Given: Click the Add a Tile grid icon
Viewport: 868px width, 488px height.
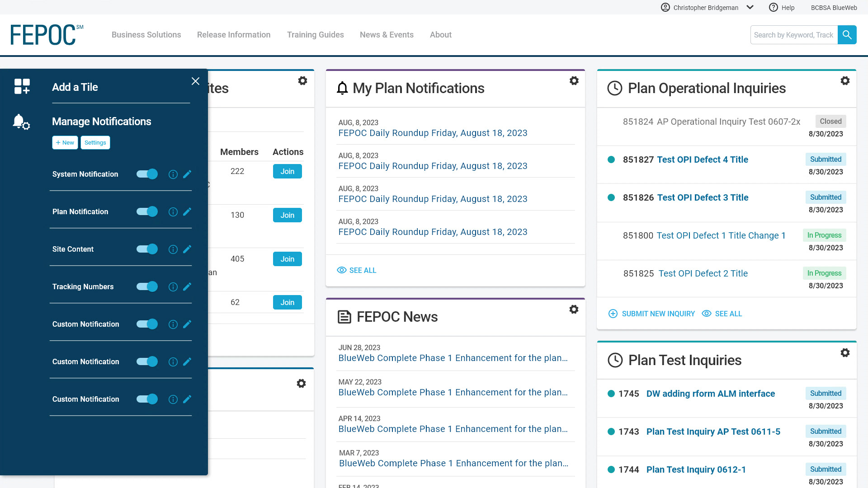Looking at the screenshot, I should point(22,86).
